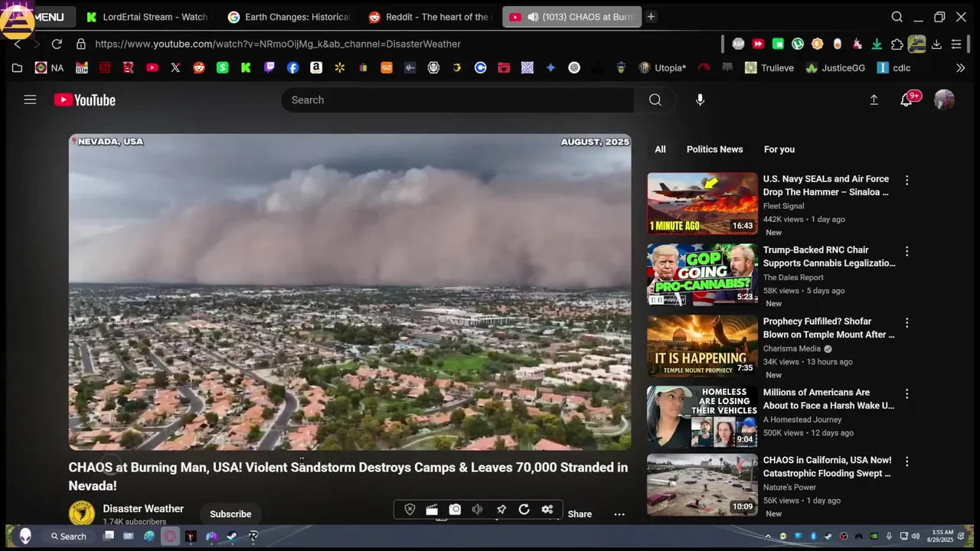Open the Twitch bookmark icon
The width and height of the screenshot is (980, 551).
click(269, 67)
